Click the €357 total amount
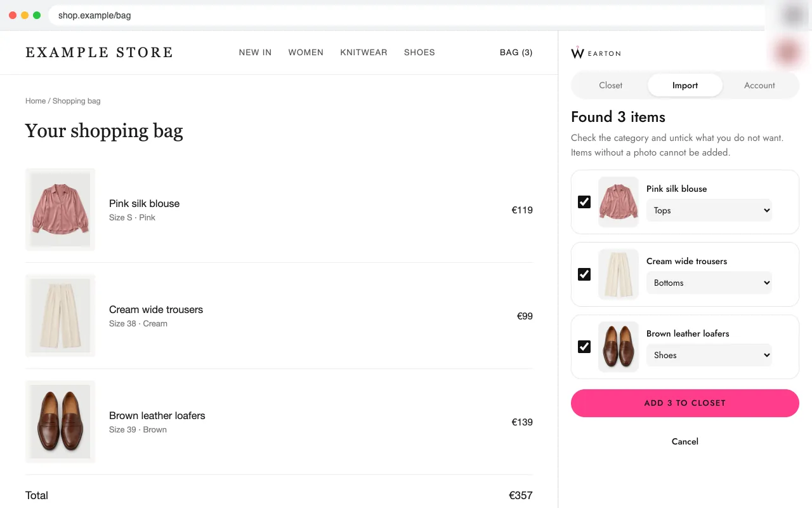This screenshot has height=508, width=812. point(521,495)
